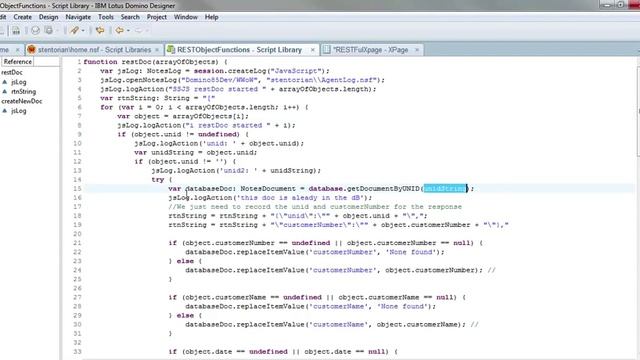The height and width of the screenshot is (360, 640).
Task: Click the print icon in toolbar
Action: pyautogui.click(x=49, y=31)
